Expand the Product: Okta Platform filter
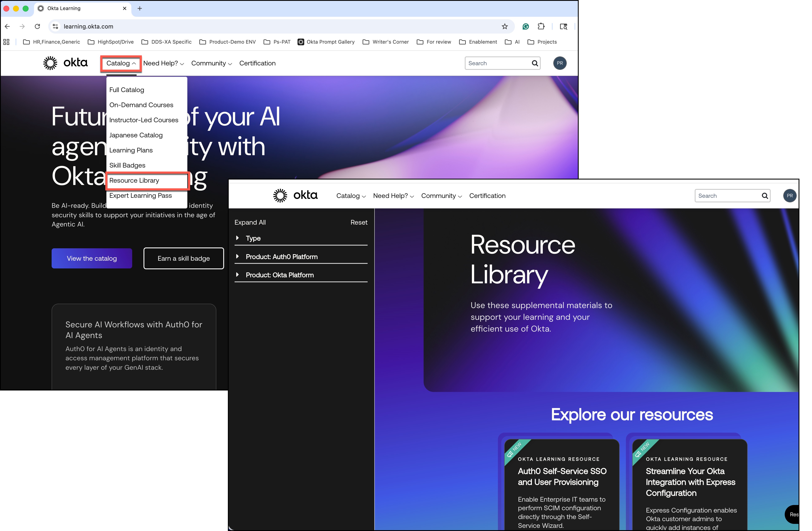The image size is (812, 531). (301, 275)
